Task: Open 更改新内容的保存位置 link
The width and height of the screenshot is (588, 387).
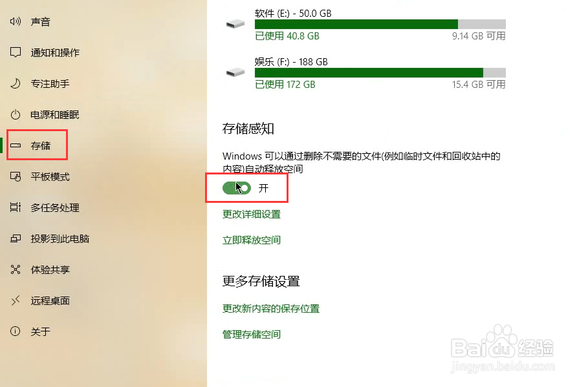Action: pos(271,309)
